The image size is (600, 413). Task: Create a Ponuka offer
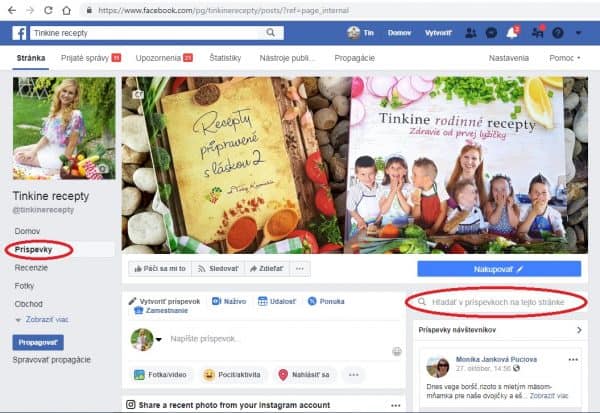326,301
